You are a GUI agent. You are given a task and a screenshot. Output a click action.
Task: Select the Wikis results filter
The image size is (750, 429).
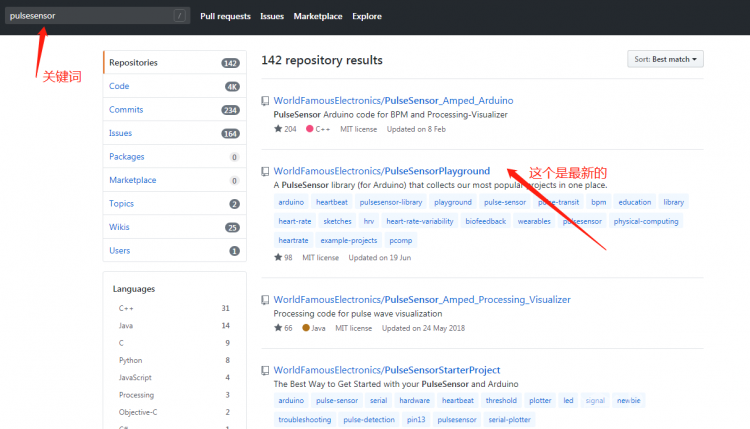click(x=175, y=227)
